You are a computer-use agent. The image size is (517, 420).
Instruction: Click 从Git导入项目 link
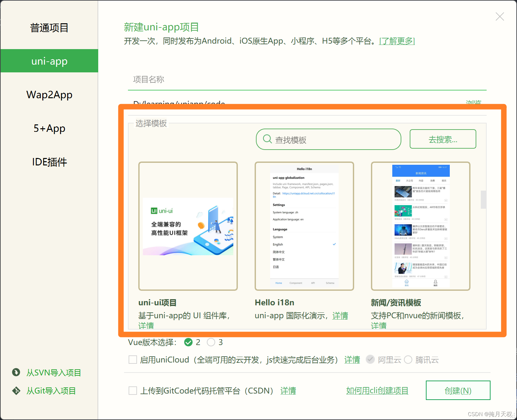pos(51,391)
